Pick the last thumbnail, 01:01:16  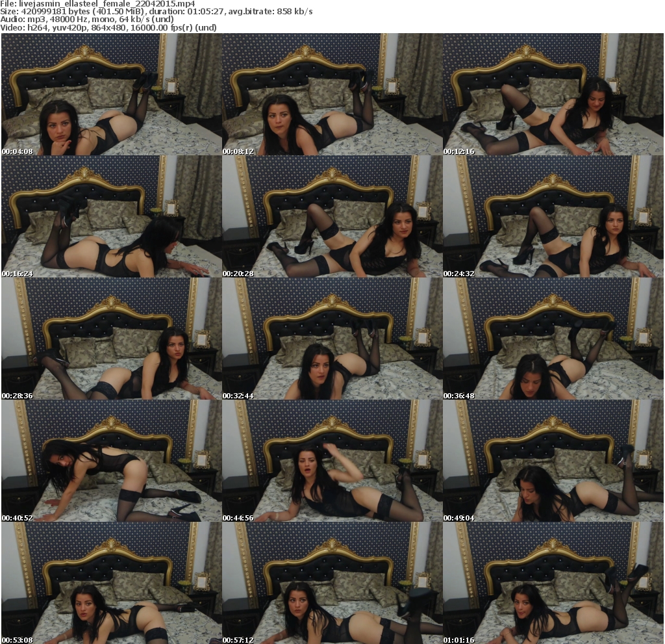(x=553, y=584)
